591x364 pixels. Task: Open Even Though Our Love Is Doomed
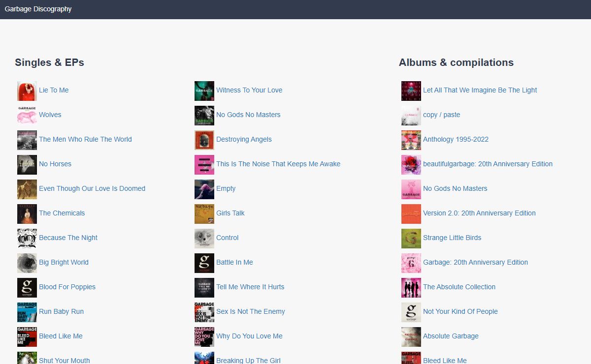click(x=92, y=188)
